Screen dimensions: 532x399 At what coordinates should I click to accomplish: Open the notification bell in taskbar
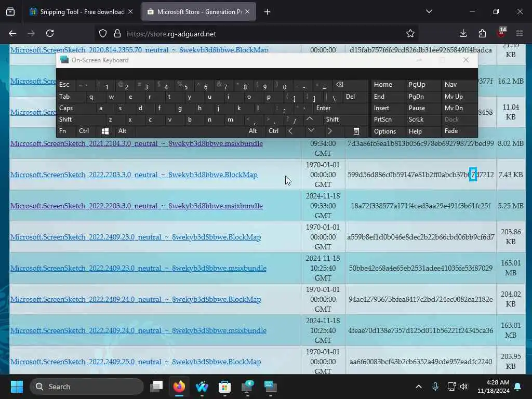click(518, 387)
